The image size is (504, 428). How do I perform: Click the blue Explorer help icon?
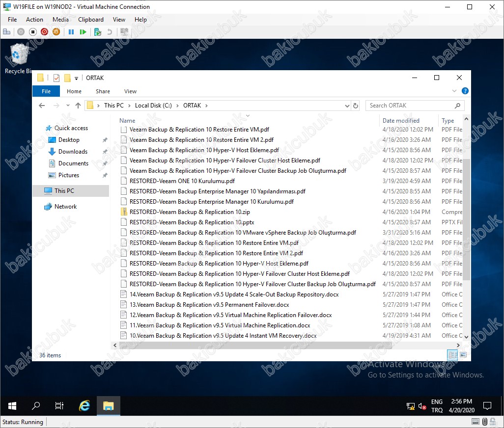coord(465,91)
